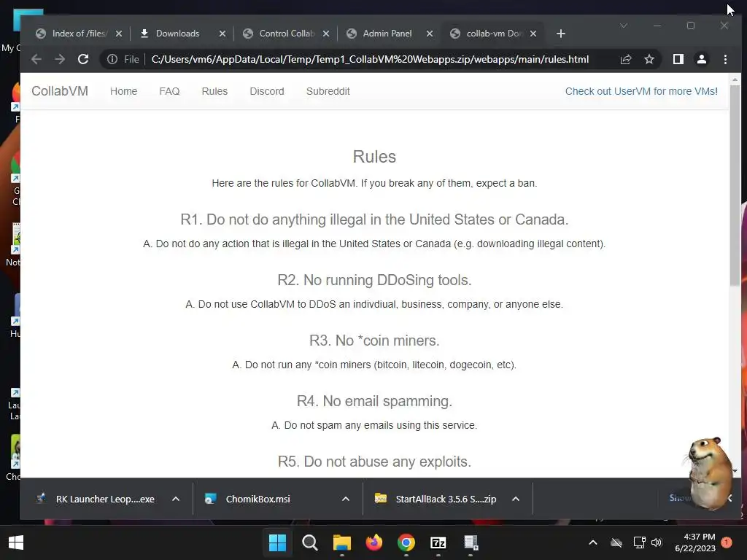Open StartAllBack 3.5.6 zip download
747x560 pixels.
[x=436, y=499]
